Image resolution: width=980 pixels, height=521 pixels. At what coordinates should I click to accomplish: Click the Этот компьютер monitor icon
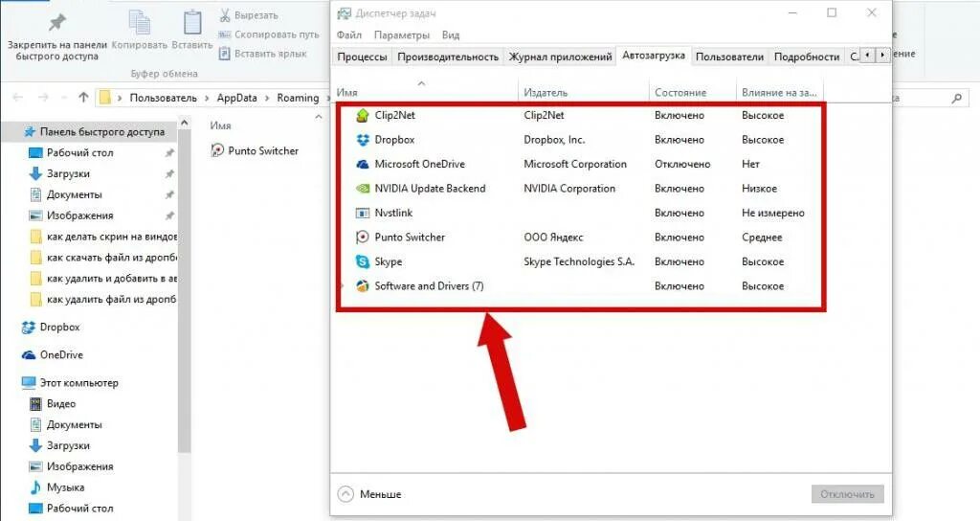click(x=29, y=382)
